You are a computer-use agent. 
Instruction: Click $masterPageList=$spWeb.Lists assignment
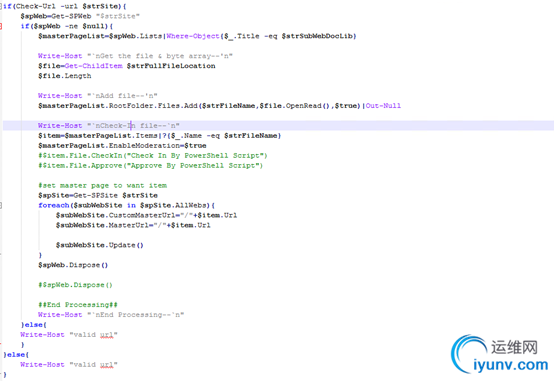click(x=100, y=36)
